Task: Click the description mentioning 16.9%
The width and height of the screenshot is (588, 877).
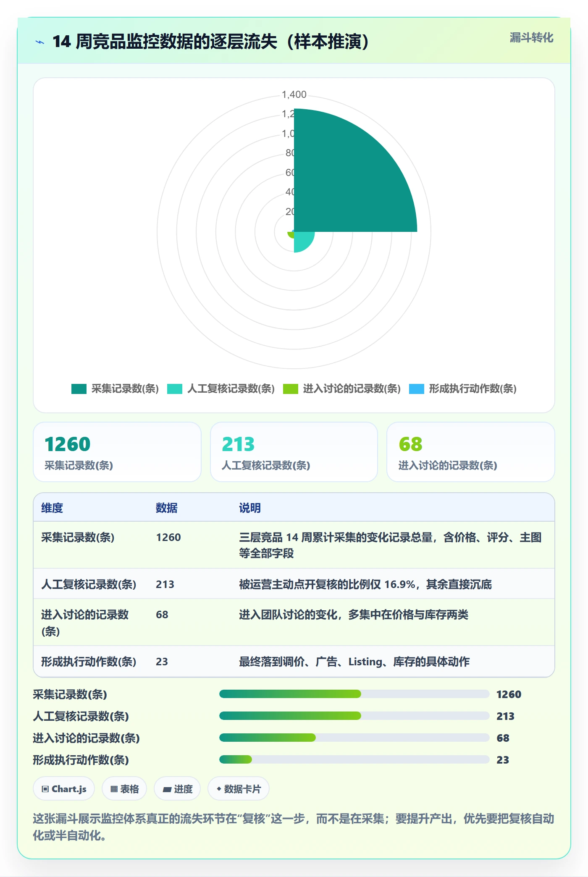Action: [x=365, y=585]
